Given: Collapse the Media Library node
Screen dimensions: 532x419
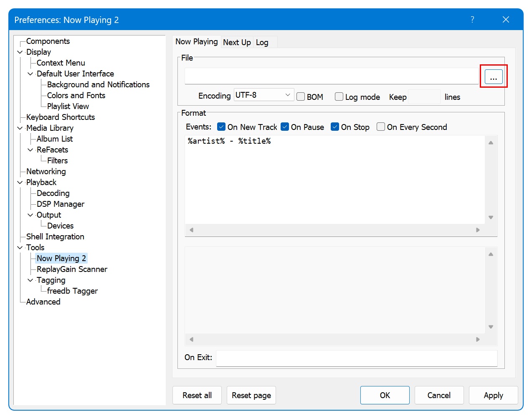Looking at the screenshot, I should [x=20, y=128].
